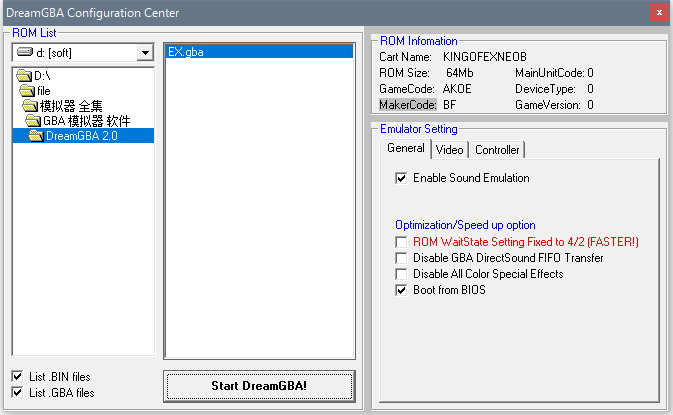The width and height of the screenshot is (673, 415).
Task: Toggle Enable Sound Emulation checkbox
Action: (402, 178)
